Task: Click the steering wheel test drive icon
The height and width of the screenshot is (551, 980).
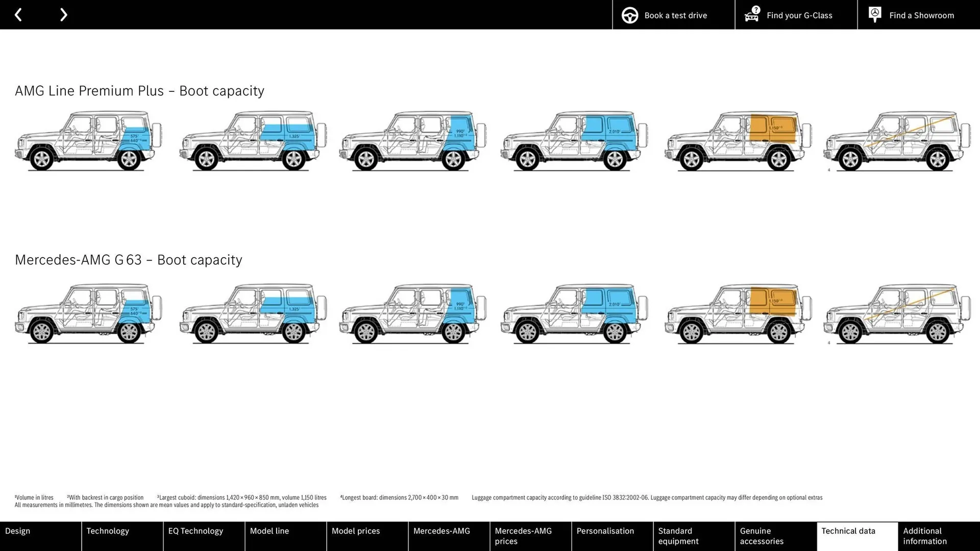Action: point(630,14)
